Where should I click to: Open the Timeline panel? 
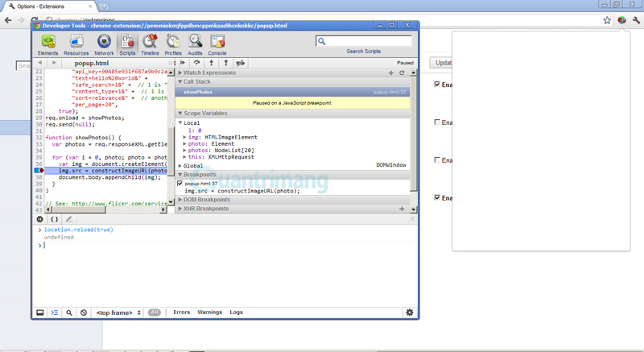[x=150, y=44]
